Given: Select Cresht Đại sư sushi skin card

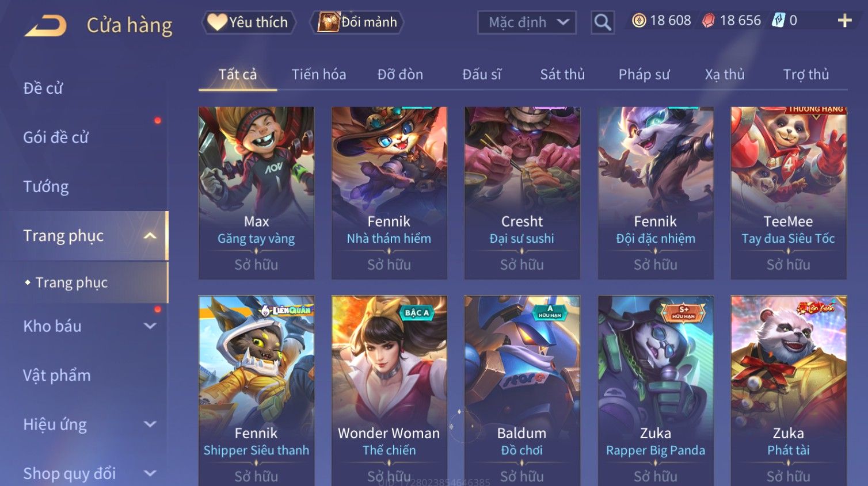Looking at the screenshot, I should (x=522, y=193).
